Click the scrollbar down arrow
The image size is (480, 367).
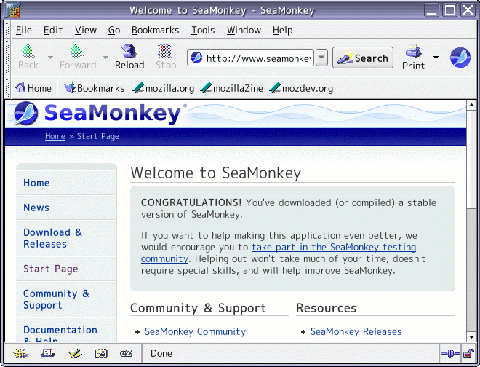tap(471, 337)
